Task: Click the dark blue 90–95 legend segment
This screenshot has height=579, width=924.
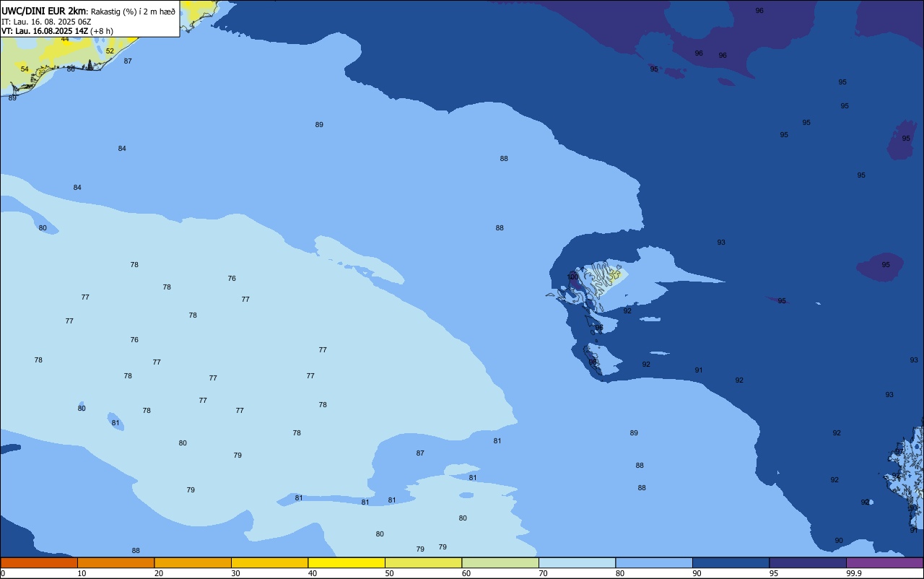Action: (731, 562)
